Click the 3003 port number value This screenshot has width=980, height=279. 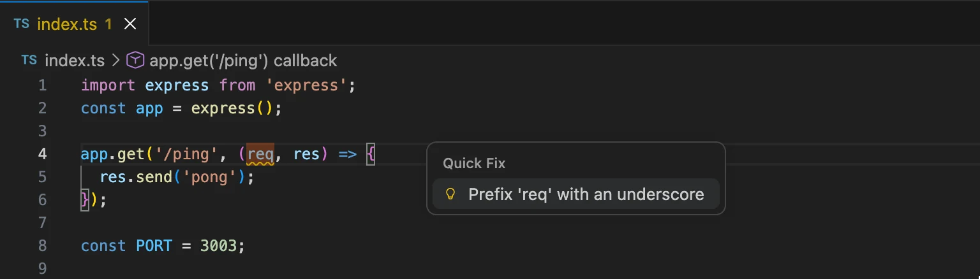coord(218,246)
